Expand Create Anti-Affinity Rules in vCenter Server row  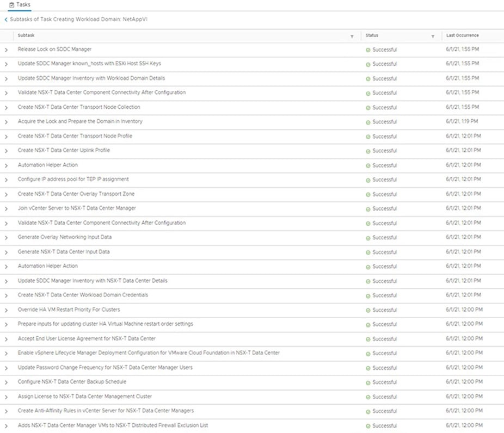[6, 411]
